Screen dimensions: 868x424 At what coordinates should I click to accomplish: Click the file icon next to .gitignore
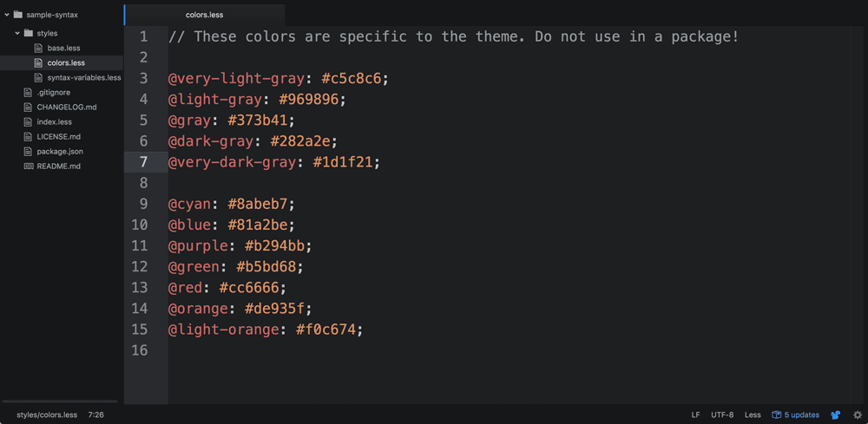[x=29, y=92]
